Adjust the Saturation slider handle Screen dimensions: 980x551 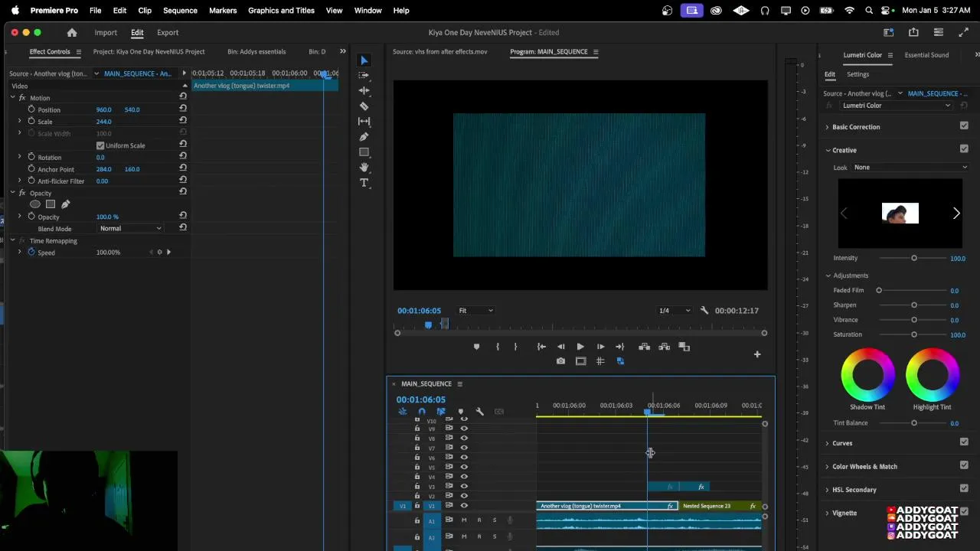(x=913, y=334)
